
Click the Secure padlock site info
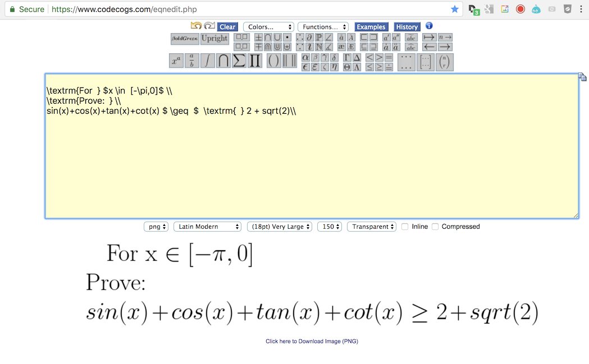(x=26, y=10)
